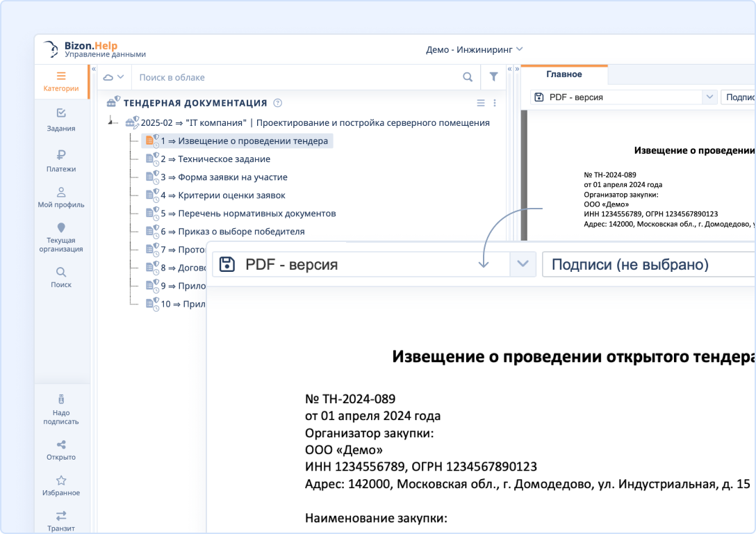Click the help question mark near ТЕНДЕРНАЯ ДОКУМЕНТАЦИЯ
756x534 pixels.
point(277,102)
